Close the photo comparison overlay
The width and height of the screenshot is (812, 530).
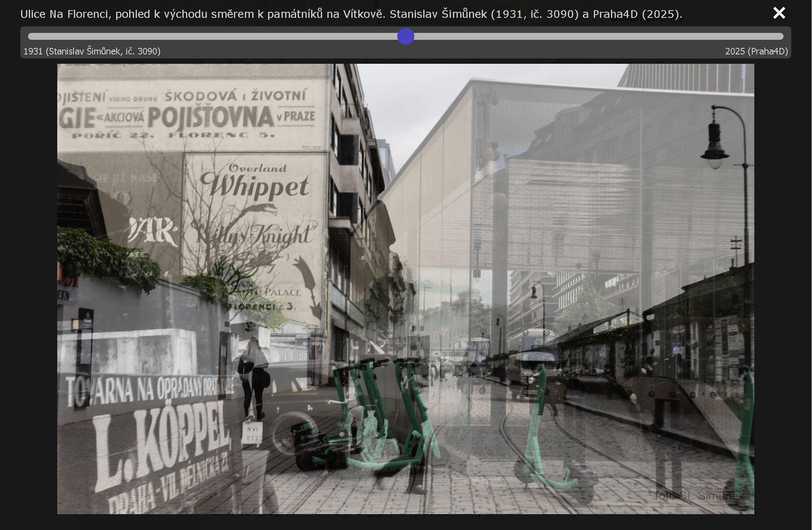click(x=779, y=13)
